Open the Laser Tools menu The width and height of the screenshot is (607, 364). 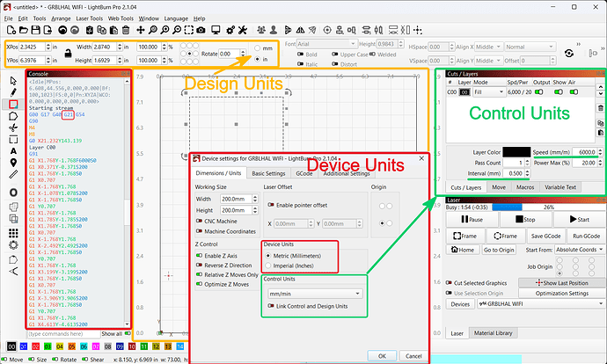(x=90, y=18)
